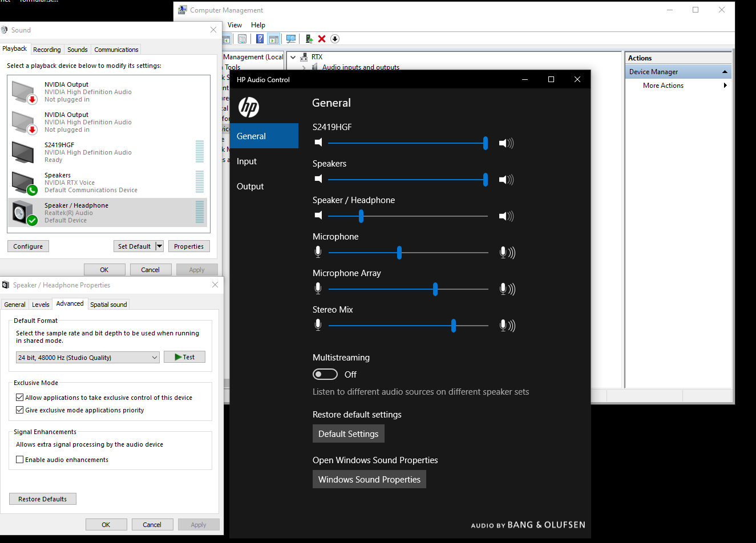The width and height of the screenshot is (756, 543).
Task: Click the red X toolbar icon
Action: (322, 39)
